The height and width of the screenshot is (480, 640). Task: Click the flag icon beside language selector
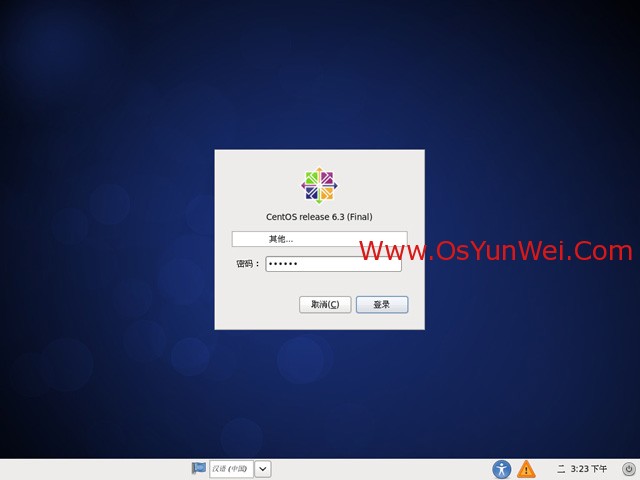[199, 468]
